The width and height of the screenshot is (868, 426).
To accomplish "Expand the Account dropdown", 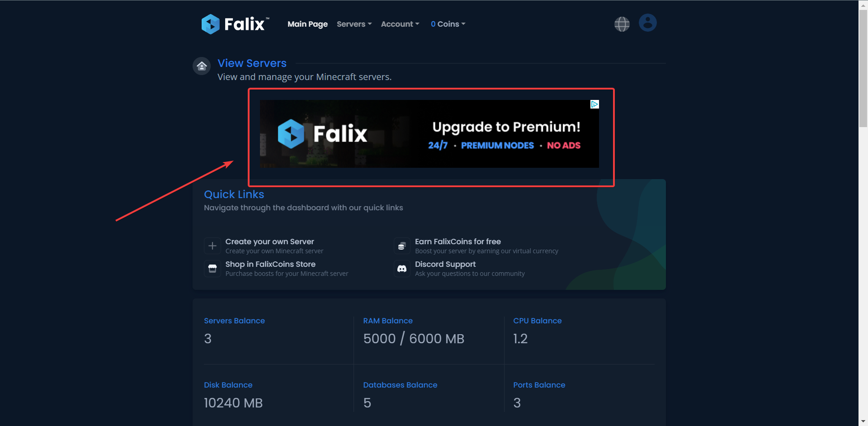I will pyautogui.click(x=400, y=24).
